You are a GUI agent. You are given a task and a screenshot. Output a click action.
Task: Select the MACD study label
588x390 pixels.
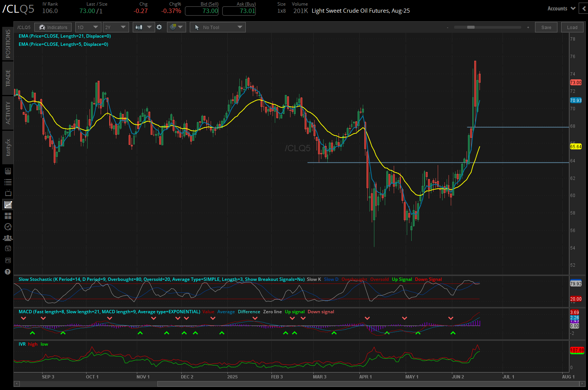coord(109,312)
